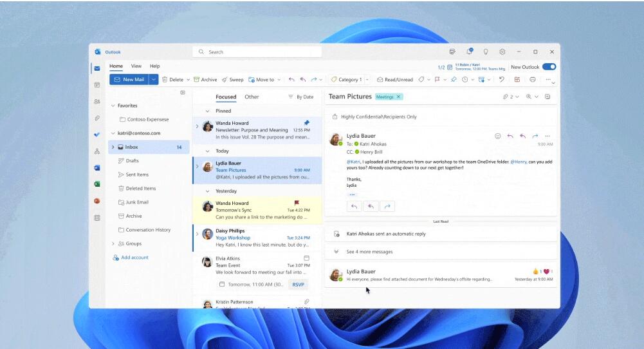Image resolution: width=644 pixels, height=349 pixels.
Task: Open the Delete dropdown arrow
Action: 188,80
